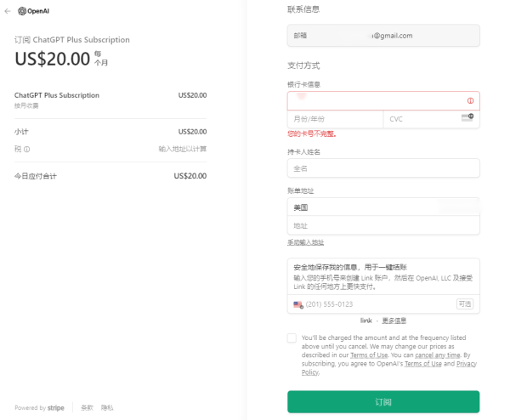Click the US$20.00 large price heading
The image size is (510, 420).
[x=53, y=59]
